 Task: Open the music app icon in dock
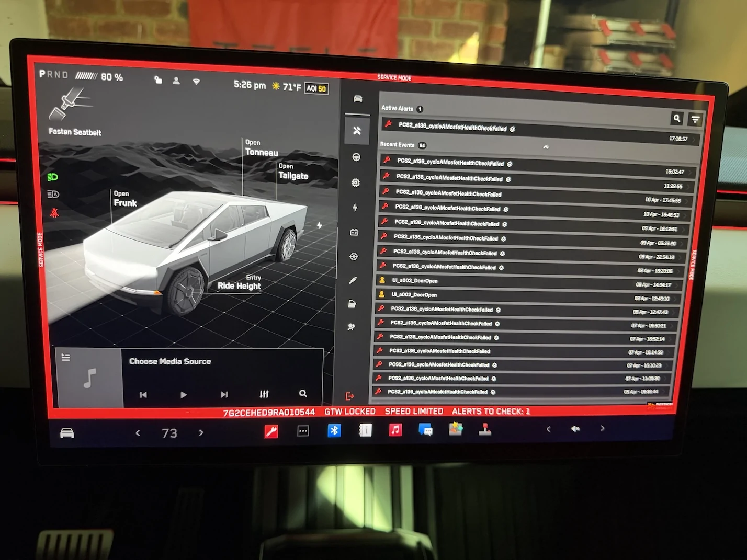tap(395, 430)
